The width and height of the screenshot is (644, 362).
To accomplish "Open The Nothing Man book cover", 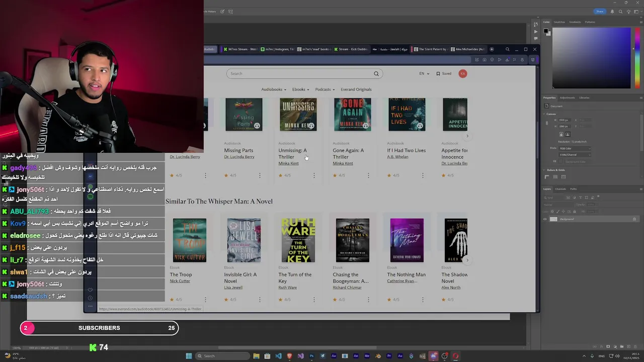I will point(407,240).
